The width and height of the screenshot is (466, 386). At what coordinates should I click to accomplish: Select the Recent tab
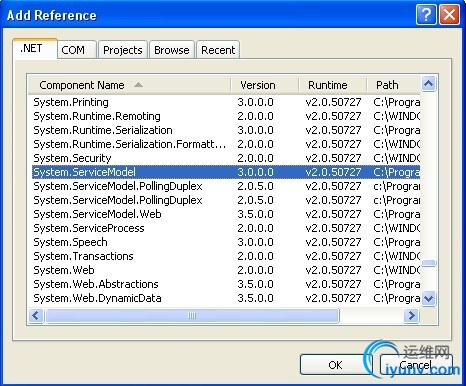[x=218, y=50]
